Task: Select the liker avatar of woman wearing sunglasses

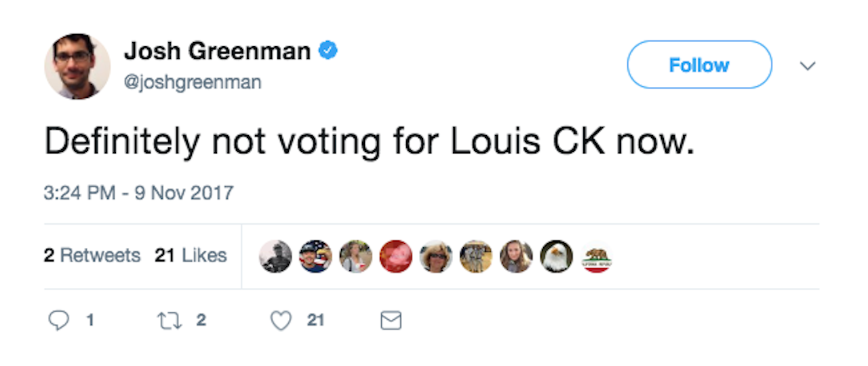Action: 436,257
